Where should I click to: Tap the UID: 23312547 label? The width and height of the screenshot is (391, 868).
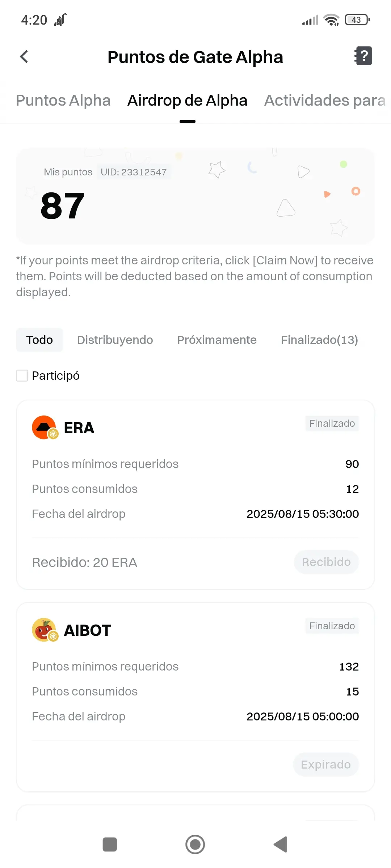[134, 172]
